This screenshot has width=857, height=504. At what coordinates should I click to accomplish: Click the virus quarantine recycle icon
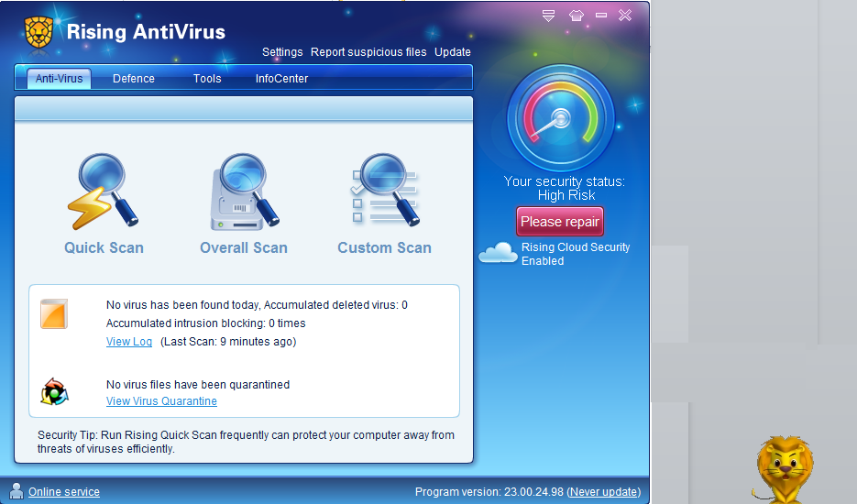coord(54,391)
